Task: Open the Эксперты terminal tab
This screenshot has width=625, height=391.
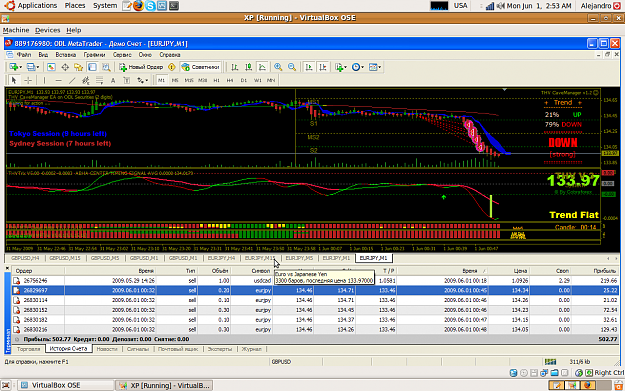Action: [x=220, y=349]
